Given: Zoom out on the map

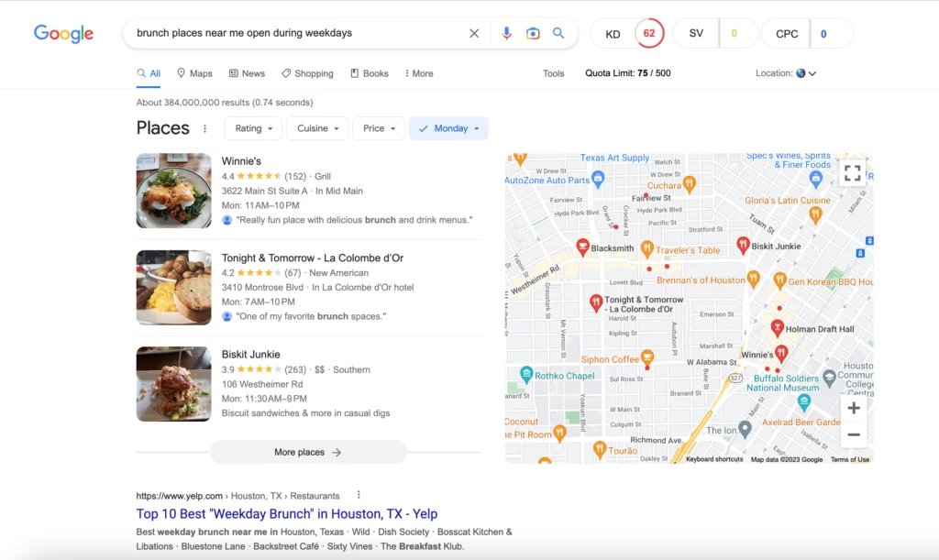Looking at the screenshot, I should tap(854, 435).
